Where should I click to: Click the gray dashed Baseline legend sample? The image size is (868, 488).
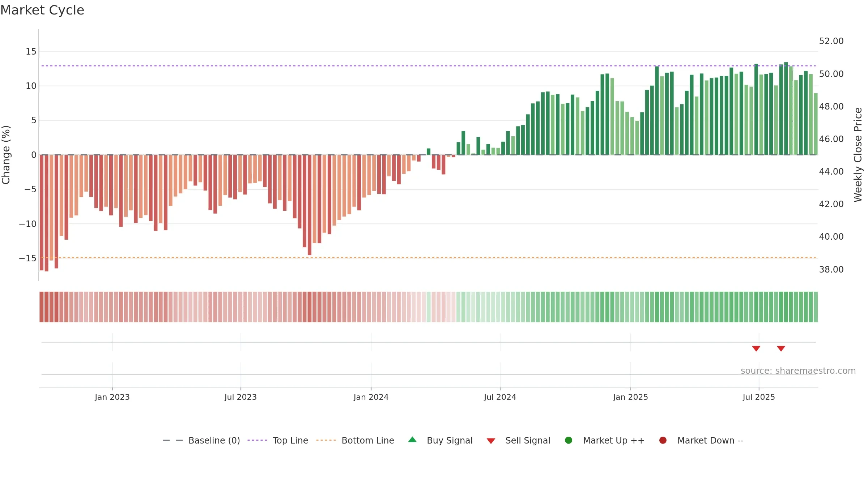173,440
